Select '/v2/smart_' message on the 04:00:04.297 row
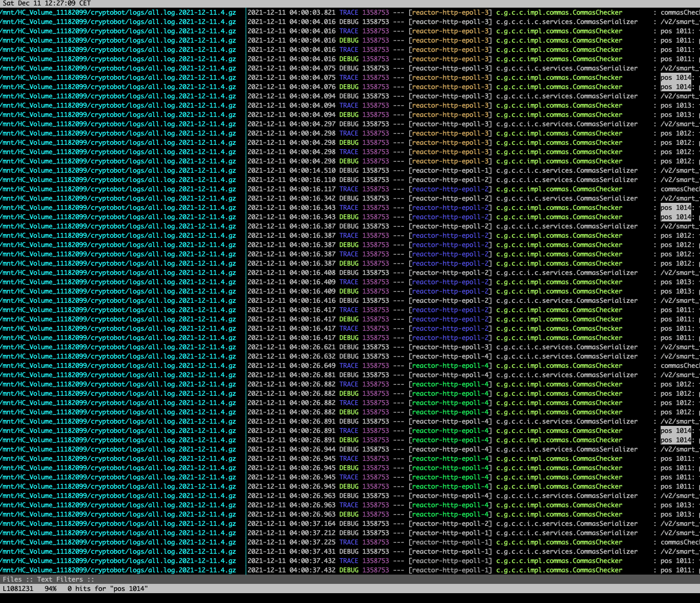 [x=680, y=124]
